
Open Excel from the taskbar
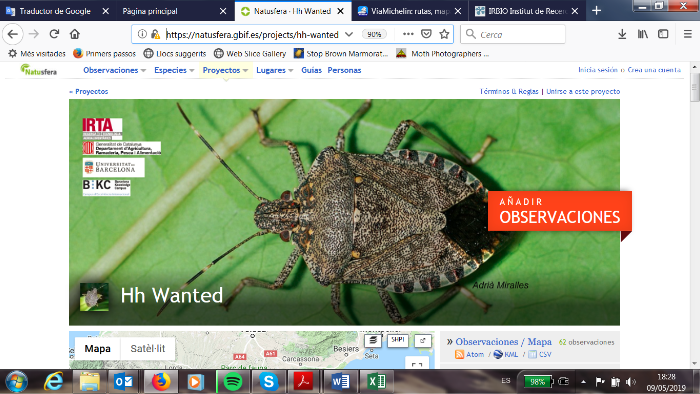click(376, 382)
